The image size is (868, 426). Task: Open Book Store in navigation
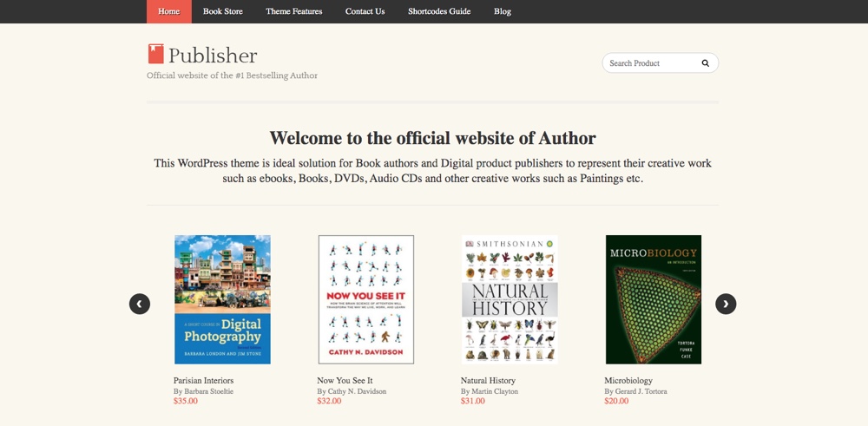click(x=222, y=11)
